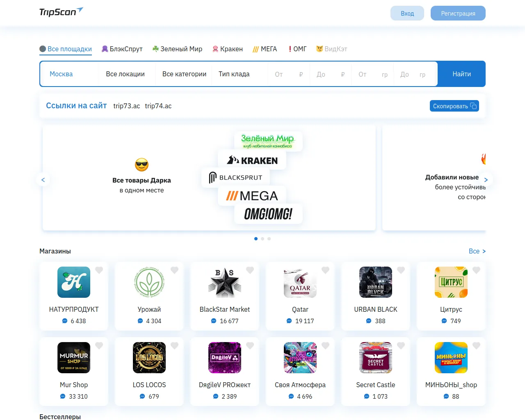This screenshot has width=525, height=420.
Task: Click the comment icon under Цитрус
Action: (444, 321)
